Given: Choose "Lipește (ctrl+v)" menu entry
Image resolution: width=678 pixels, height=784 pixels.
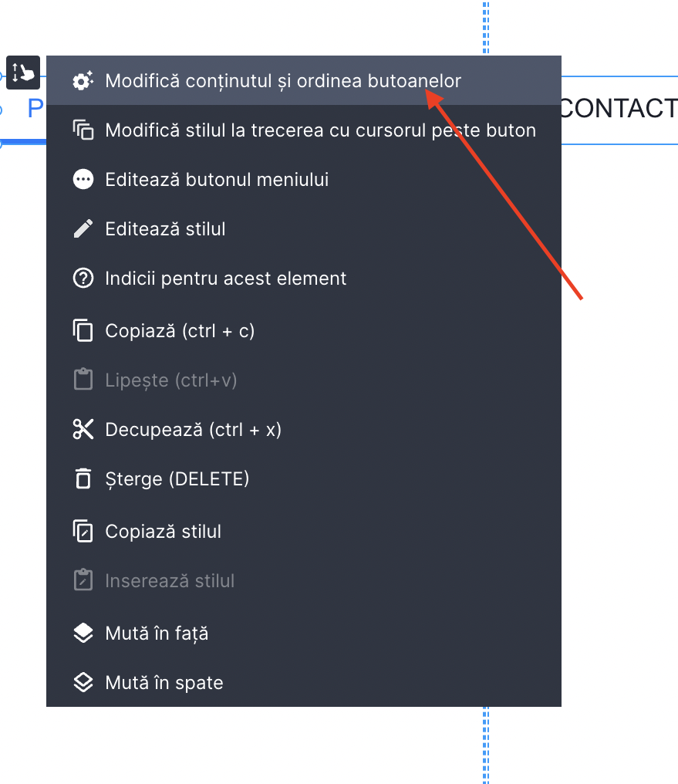Looking at the screenshot, I should click(170, 380).
